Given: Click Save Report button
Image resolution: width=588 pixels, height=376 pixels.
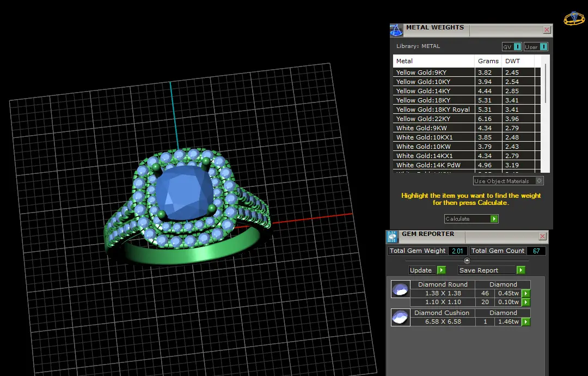Looking at the screenshot, I should [x=491, y=270].
